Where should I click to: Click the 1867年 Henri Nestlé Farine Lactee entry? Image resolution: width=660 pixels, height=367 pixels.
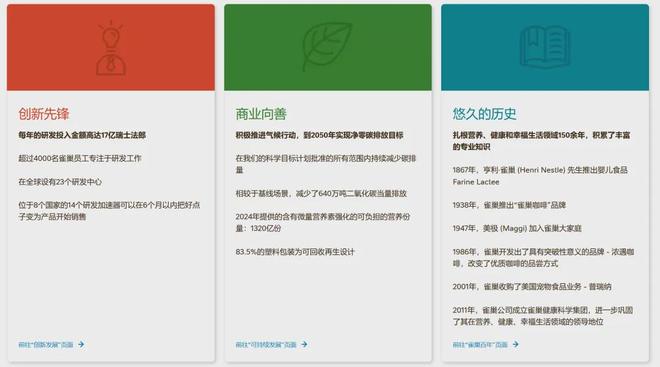pos(540,176)
